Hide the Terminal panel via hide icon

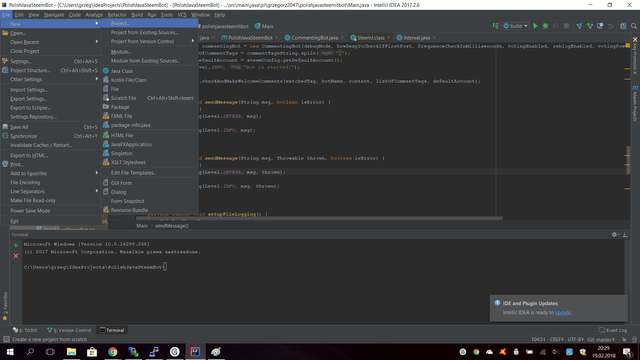pyautogui.click(x=625, y=235)
